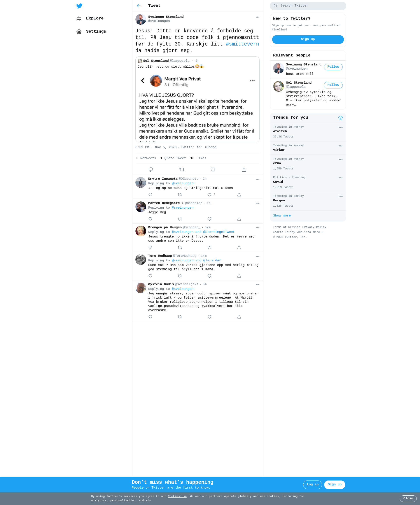Go back using the arrow icon
The height and width of the screenshot is (505, 420).
[139, 6]
